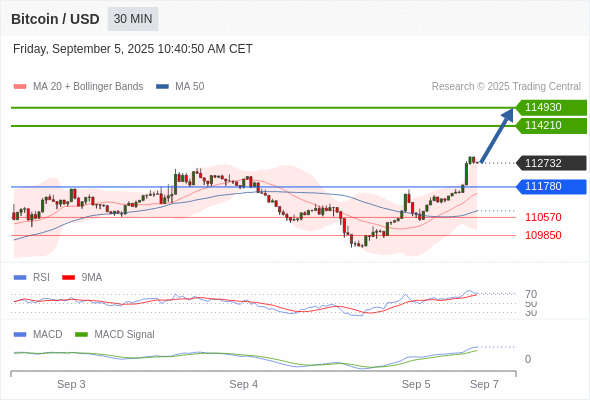Select the 111780 pivot price label
This screenshot has width=590, height=400.
click(x=551, y=187)
